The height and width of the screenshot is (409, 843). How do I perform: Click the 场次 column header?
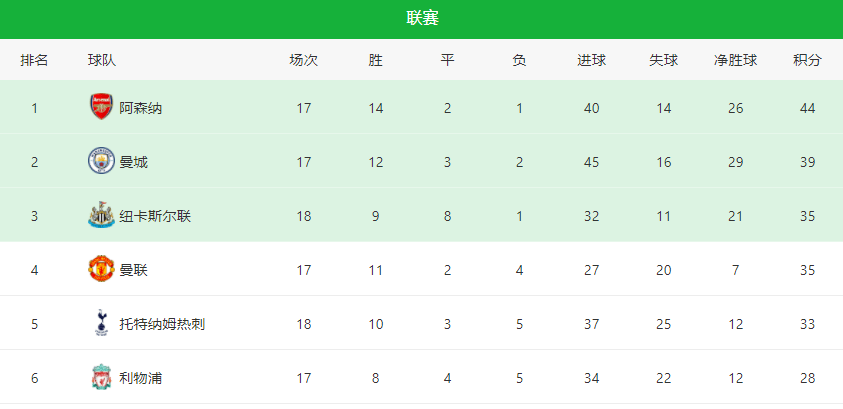[304, 60]
